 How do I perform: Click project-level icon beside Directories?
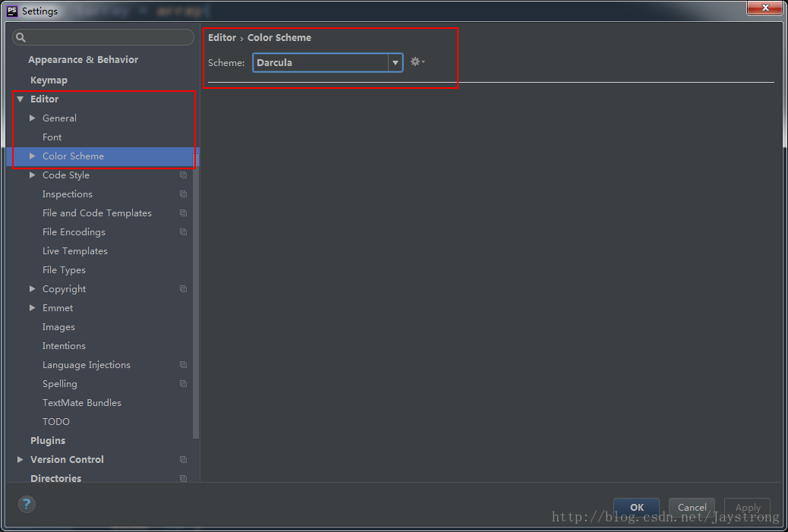coord(184,478)
